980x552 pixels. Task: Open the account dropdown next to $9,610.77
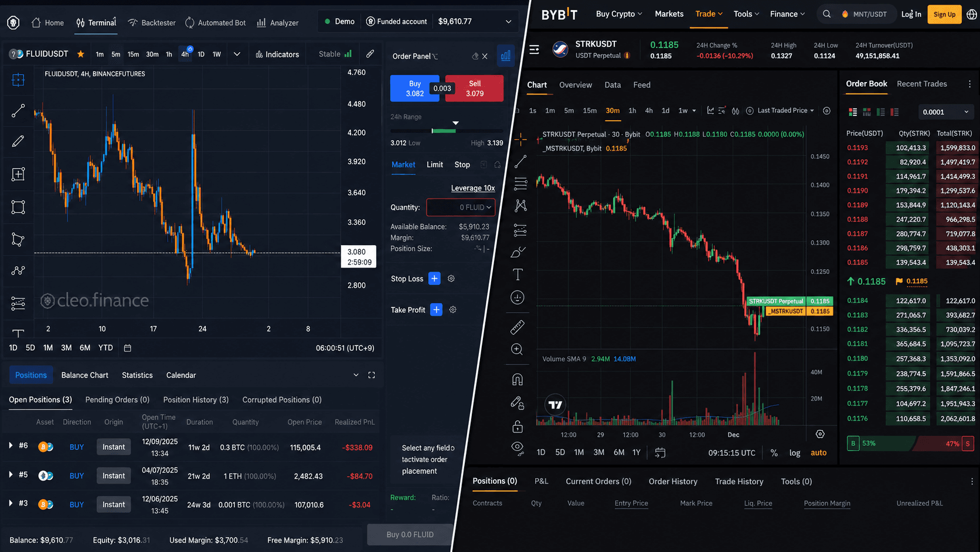point(508,22)
